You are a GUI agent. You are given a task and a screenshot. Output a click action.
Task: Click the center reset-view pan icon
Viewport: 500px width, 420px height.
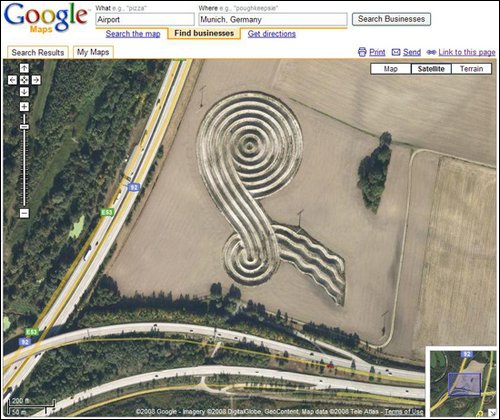coord(24,80)
